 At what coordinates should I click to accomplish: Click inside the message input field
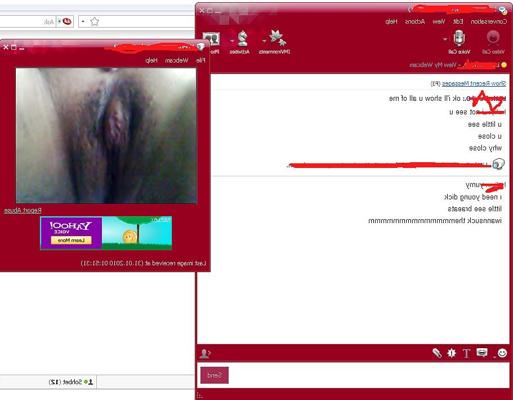pyautogui.click(x=369, y=375)
